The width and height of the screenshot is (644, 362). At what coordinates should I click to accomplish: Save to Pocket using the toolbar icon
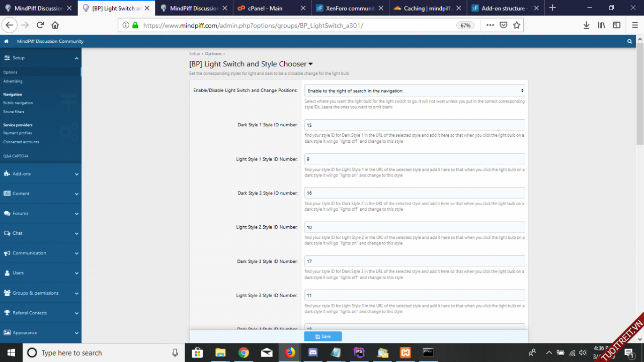pyautogui.click(x=503, y=25)
